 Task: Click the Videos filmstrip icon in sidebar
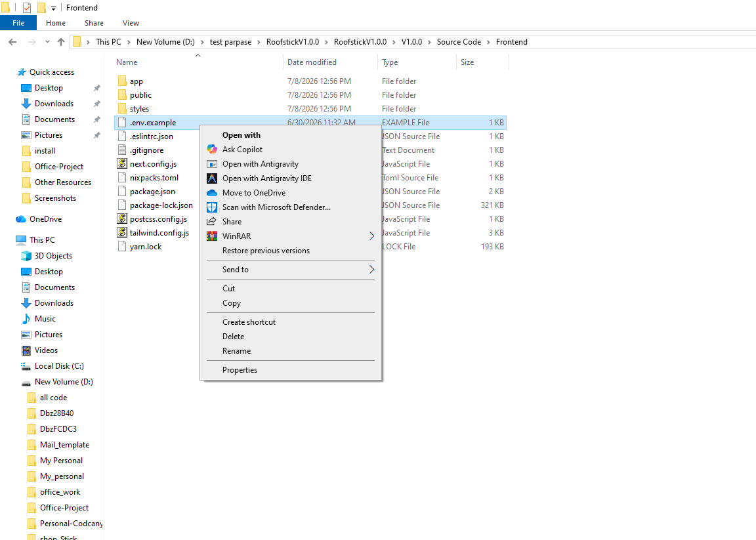coord(26,350)
